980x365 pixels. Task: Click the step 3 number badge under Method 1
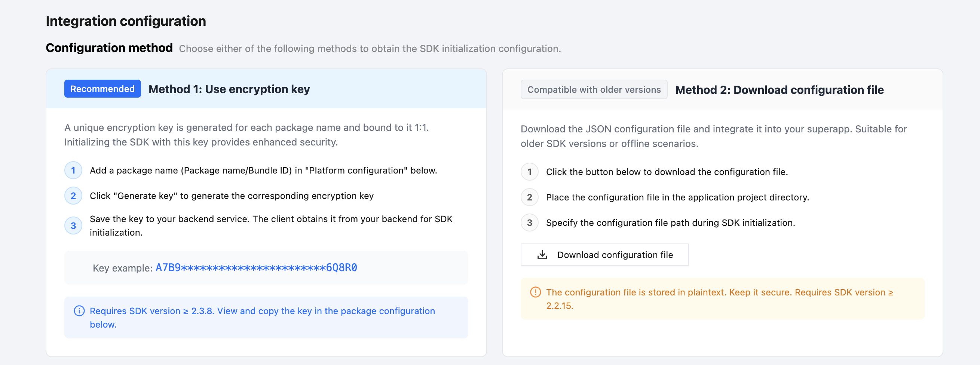[73, 226]
